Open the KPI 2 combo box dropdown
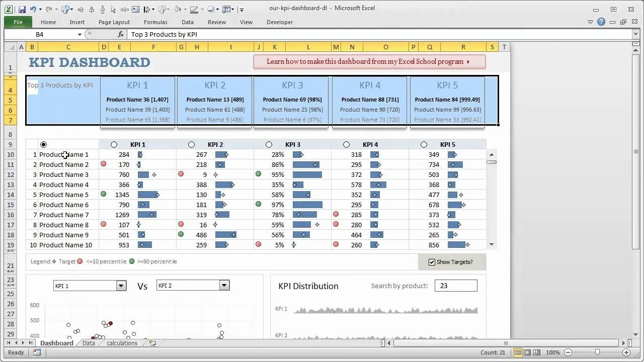 tap(224, 285)
